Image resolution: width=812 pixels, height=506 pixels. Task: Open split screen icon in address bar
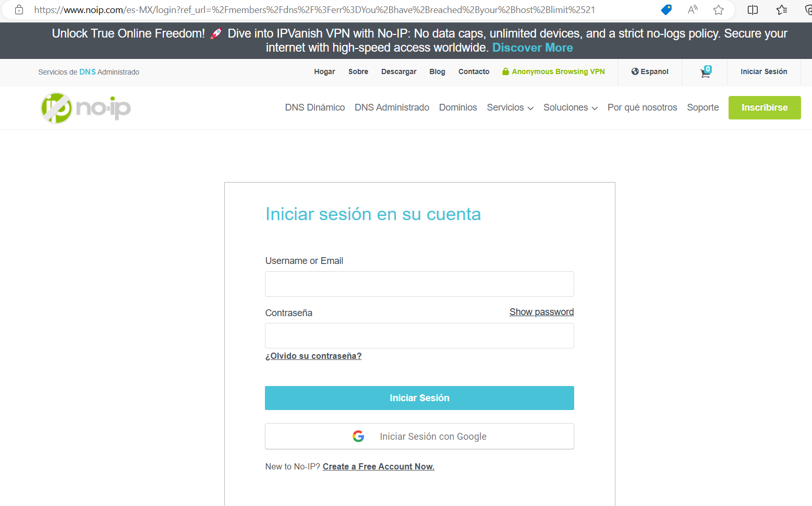click(753, 9)
